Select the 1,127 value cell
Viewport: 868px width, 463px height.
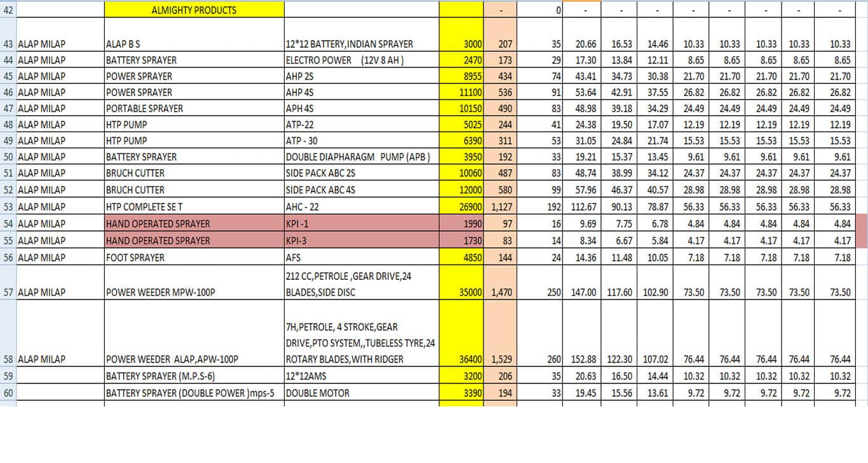500,207
